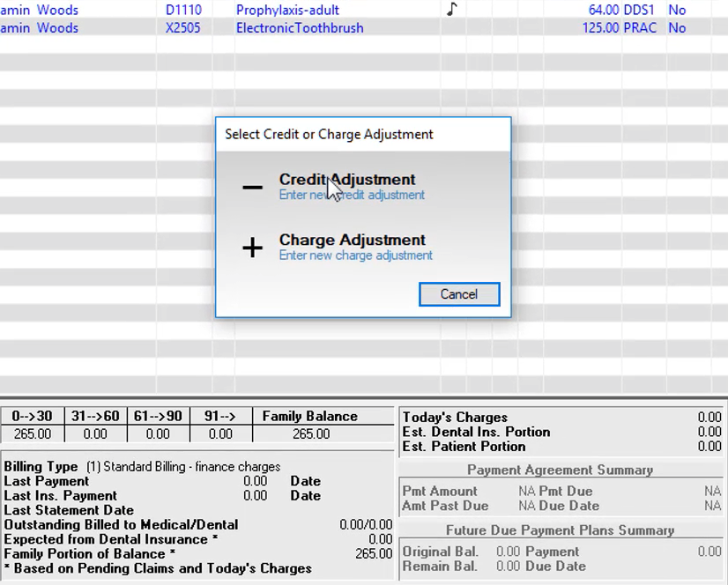Select the X2505 procedure code cell
Screen dimensions: 728x585
183,28
